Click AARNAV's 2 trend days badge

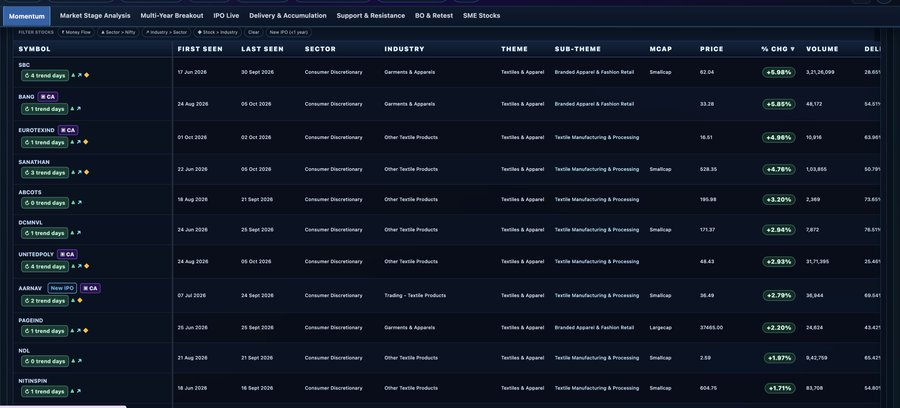click(45, 300)
